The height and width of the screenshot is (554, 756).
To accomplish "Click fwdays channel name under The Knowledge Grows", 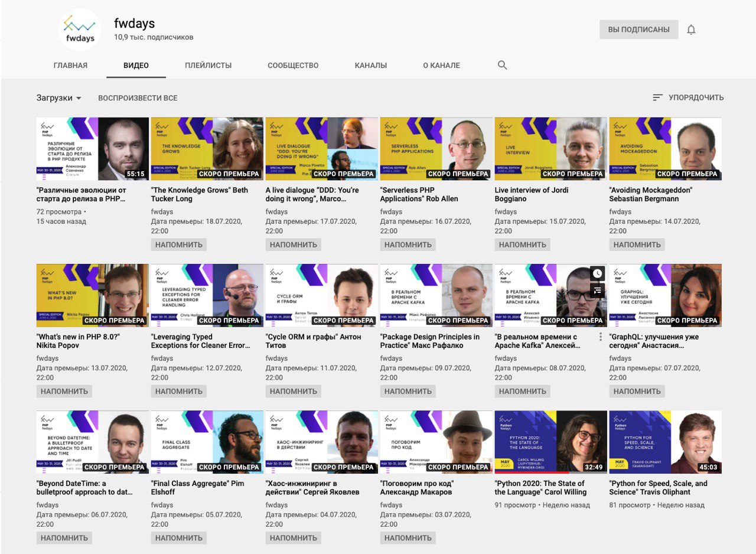I will point(162,211).
